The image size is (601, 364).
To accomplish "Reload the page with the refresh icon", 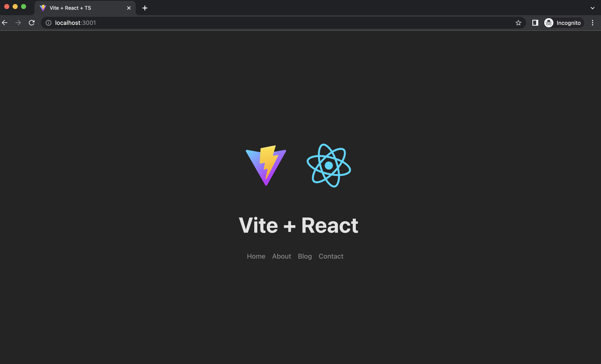I will (x=32, y=23).
